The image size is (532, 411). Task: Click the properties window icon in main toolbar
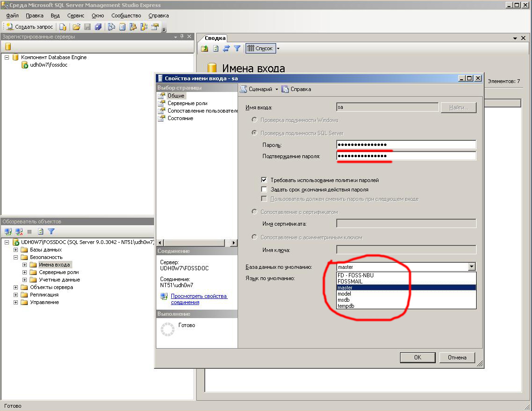154,27
